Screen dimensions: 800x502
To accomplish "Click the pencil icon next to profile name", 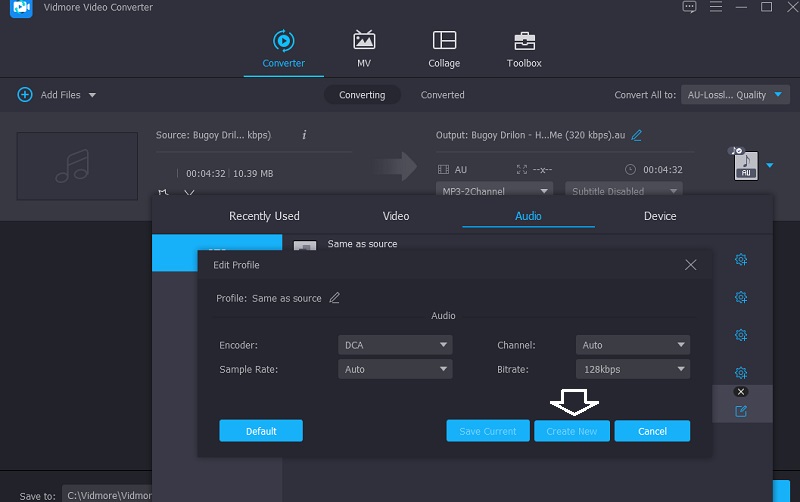I will coord(335,298).
